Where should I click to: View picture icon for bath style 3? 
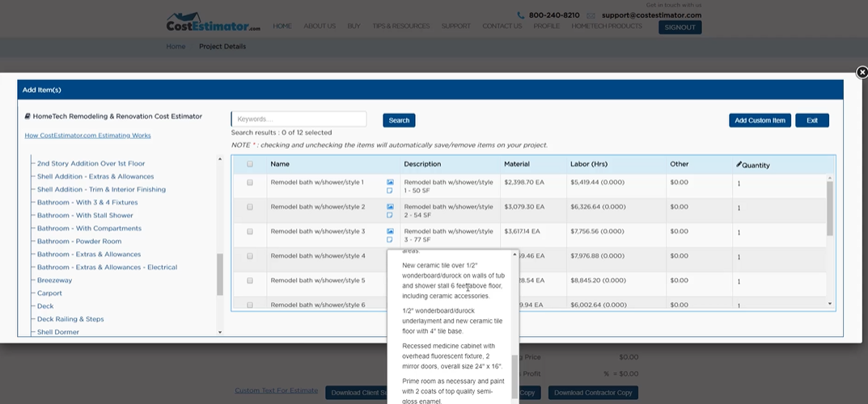(390, 231)
